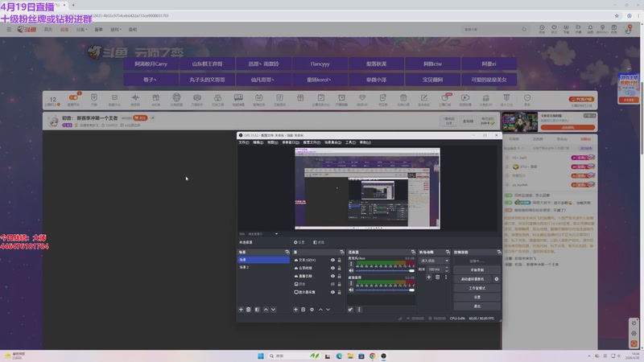
Task: Undock the audio mixer panel
Action: coord(413,252)
